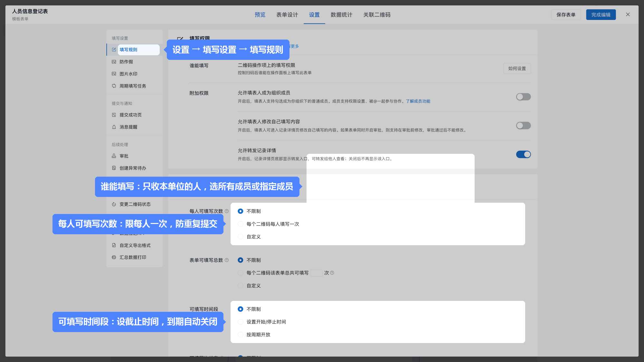Click the 创建异常待办 icon

coord(114,168)
